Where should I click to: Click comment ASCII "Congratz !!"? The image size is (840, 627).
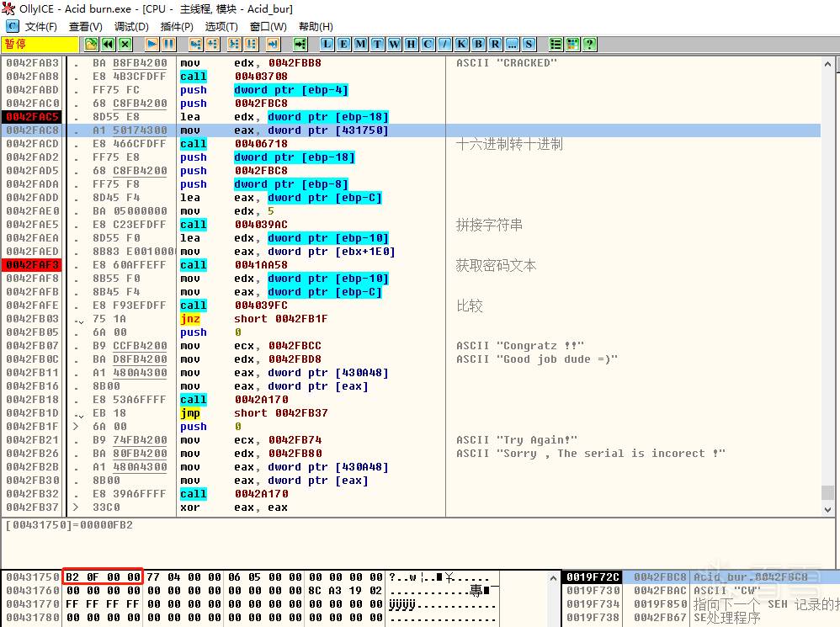520,346
